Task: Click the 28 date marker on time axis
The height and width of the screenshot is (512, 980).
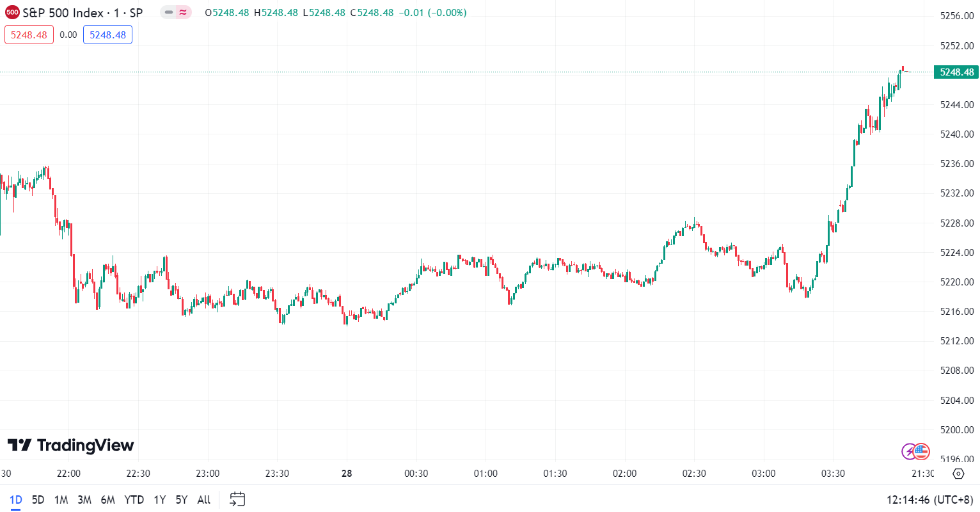Action: click(347, 474)
